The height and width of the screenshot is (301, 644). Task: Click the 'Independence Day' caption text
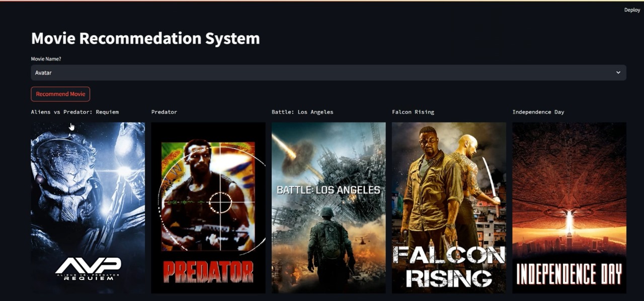[x=538, y=112]
